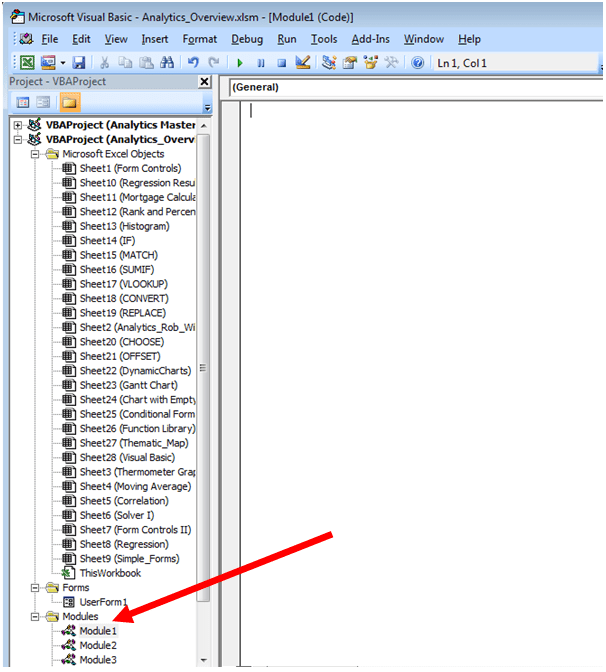Viewport: 606px width, 672px height.
Task: Run the macro with green play icon
Action: pyautogui.click(x=240, y=63)
